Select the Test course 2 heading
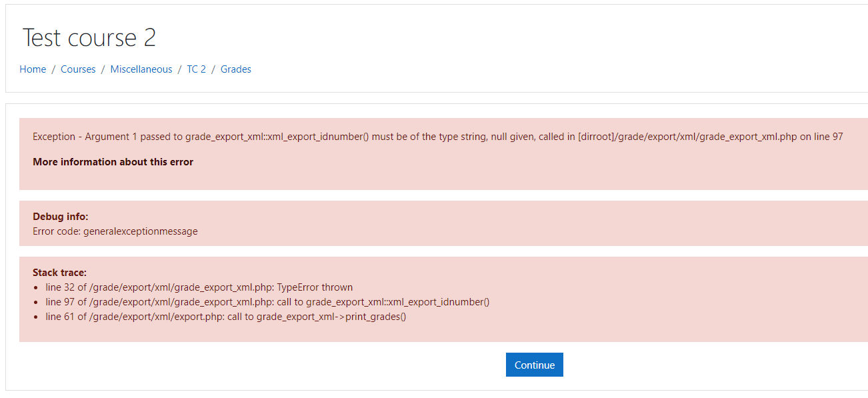868x398 pixels. (x=89, y=38)
